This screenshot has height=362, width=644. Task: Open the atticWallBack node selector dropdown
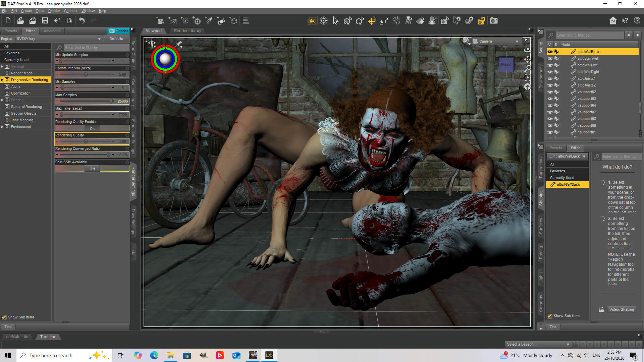(568, 157)
